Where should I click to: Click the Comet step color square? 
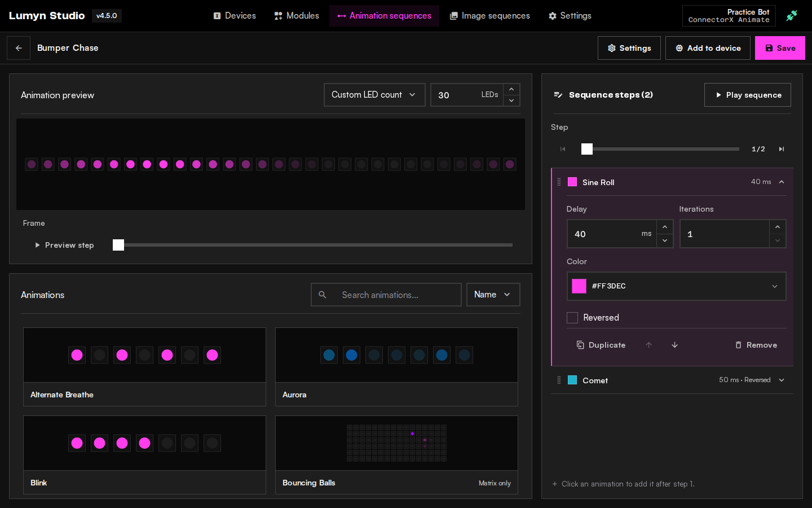[x=572, y=380]
